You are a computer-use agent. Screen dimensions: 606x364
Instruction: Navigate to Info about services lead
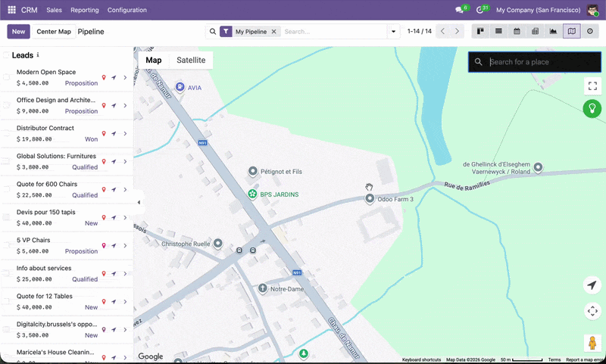tap(114, 273)
